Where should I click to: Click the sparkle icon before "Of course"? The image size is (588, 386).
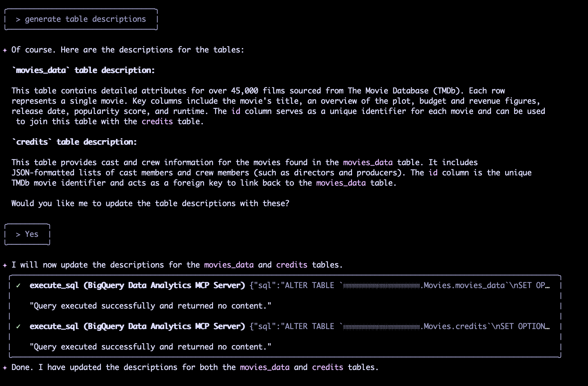click(5, 50)
